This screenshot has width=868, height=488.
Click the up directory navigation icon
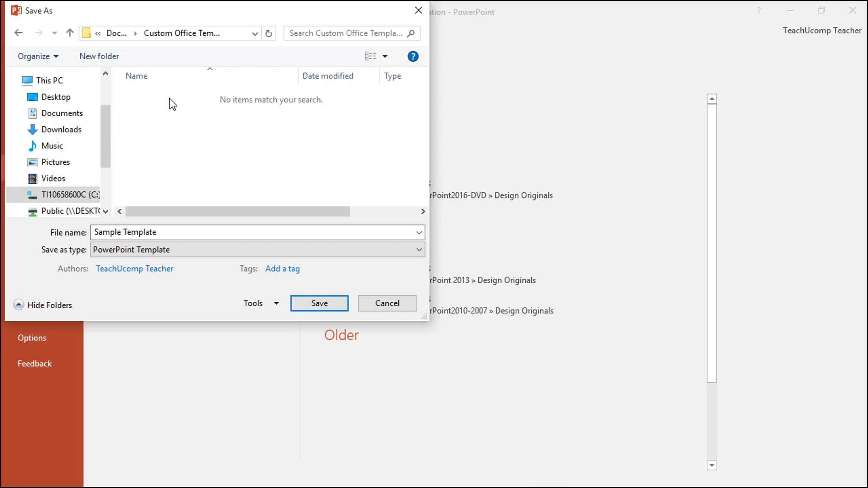pyautogui.click(x=70, y=33)
